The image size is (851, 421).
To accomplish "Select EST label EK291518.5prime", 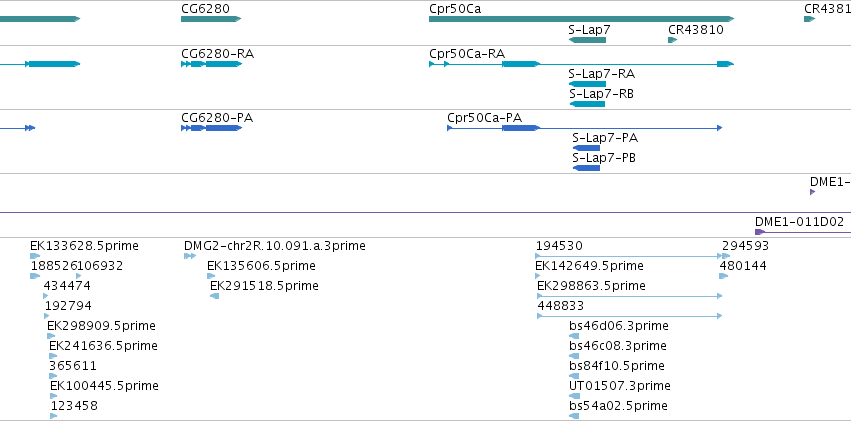I will pyautogui.click(x=264, y=286).
